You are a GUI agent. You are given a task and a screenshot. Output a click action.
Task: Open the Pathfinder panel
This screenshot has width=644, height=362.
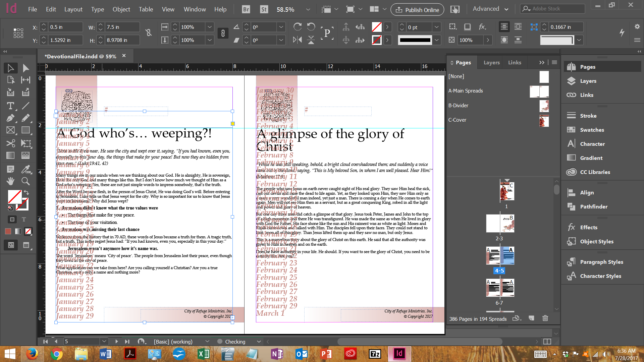(x=594, y=206)
